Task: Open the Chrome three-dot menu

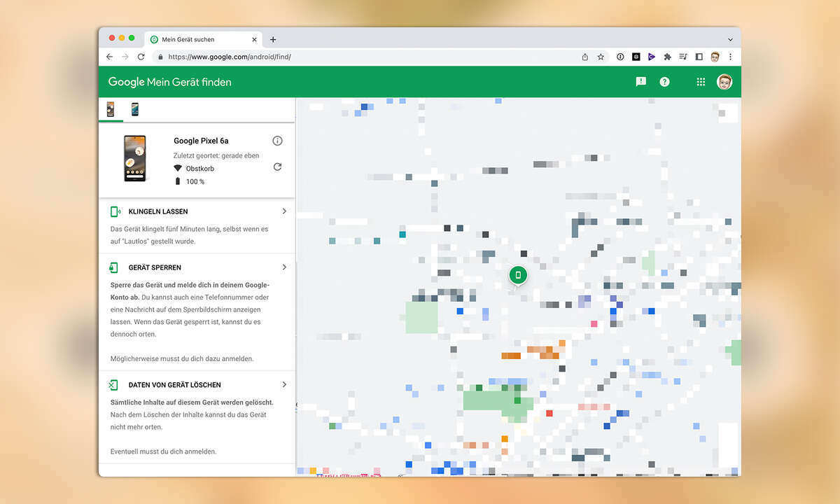Action: [730, 57]
